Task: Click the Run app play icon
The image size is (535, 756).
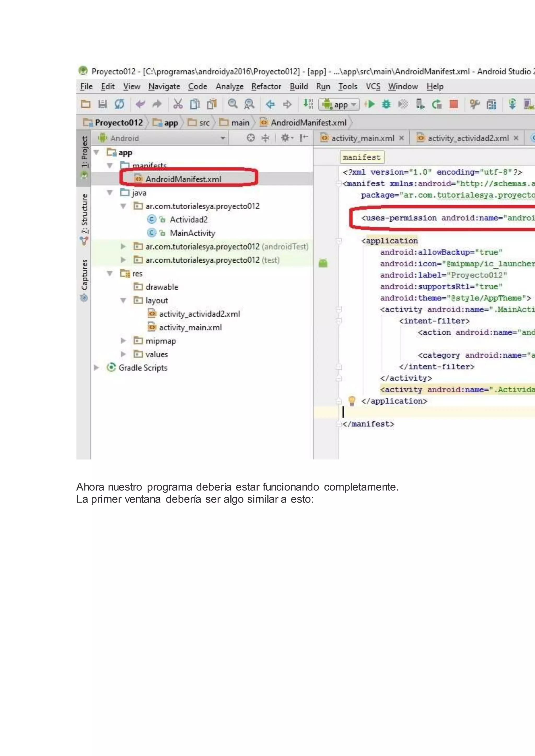Action: [370, 104]
